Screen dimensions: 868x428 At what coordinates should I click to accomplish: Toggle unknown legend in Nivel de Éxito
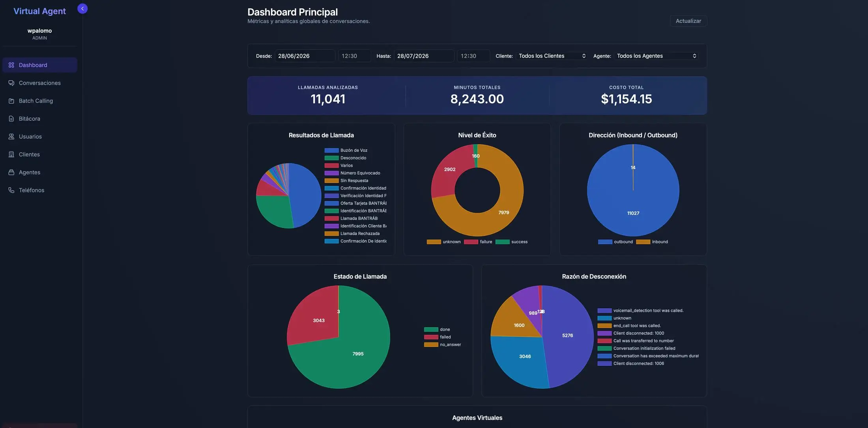(x=443, y=242)
